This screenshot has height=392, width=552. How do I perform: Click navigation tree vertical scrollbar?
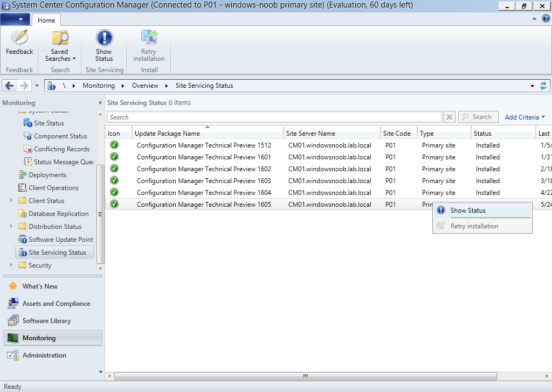tap(100, 214)
